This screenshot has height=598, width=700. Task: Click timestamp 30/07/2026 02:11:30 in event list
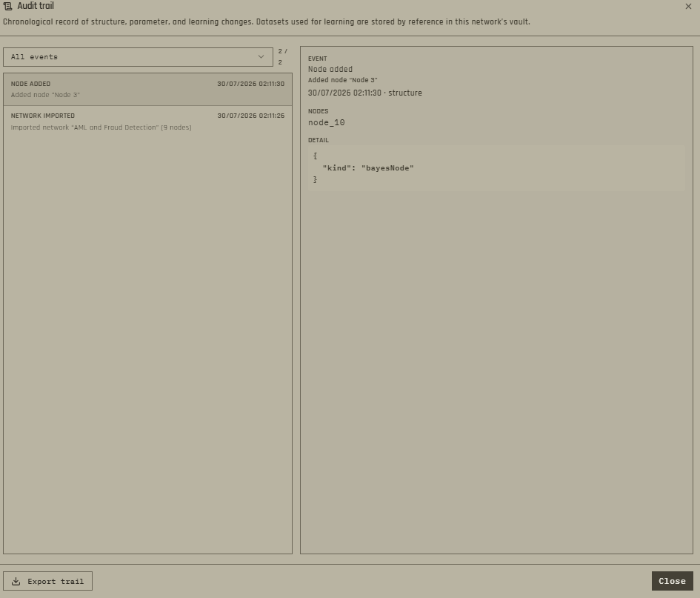251,84
